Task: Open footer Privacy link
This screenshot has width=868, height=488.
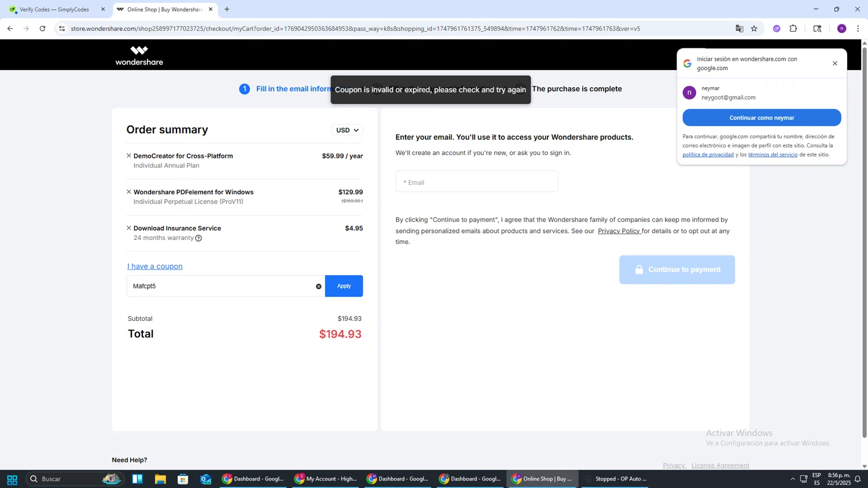Action: click(674, 465)
